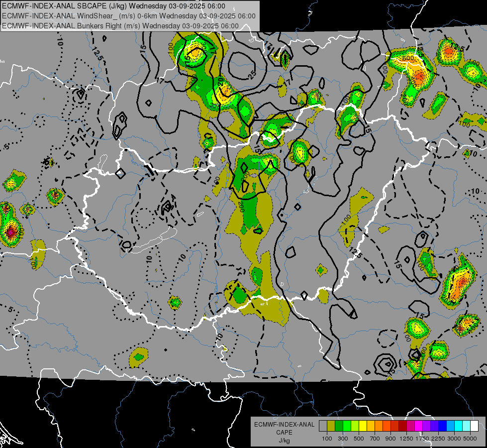487x448 pixels.
Task: Click the J/kg unit in the legend
Action: (284, 440)
